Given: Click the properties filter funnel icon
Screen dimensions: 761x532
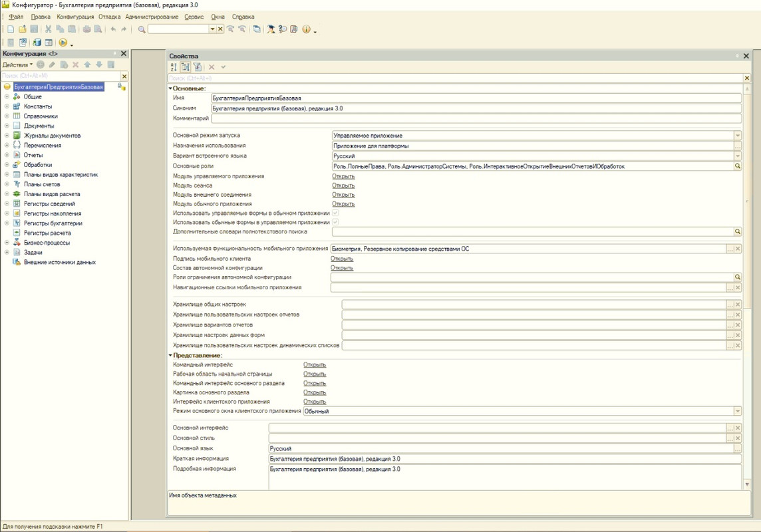Looking at the screenshot, I should click(197, 67).
